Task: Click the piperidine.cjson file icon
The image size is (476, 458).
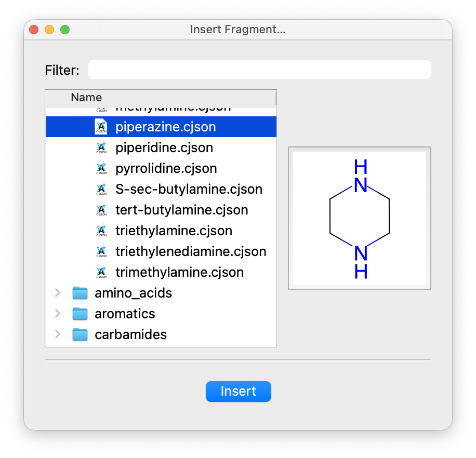Action: click(101, 148)
